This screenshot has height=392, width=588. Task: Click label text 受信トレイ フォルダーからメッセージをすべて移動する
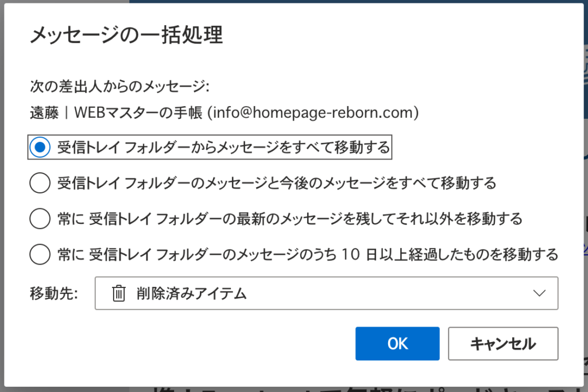pos(223,147)
